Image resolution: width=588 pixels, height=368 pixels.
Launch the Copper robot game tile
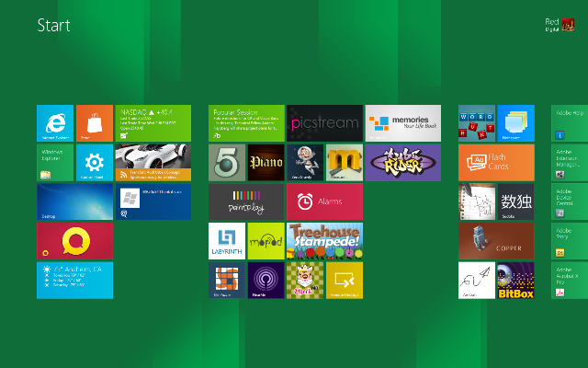tap(496, 241)
